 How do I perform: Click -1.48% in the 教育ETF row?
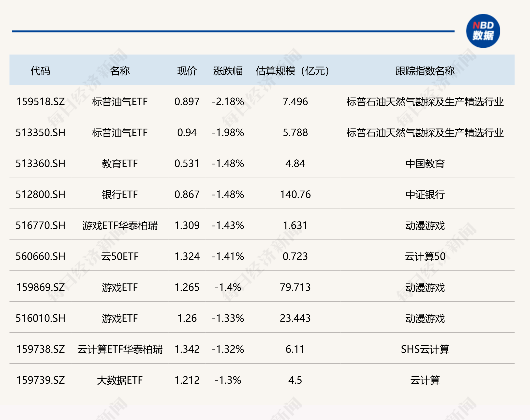click(x=228, y=164)
